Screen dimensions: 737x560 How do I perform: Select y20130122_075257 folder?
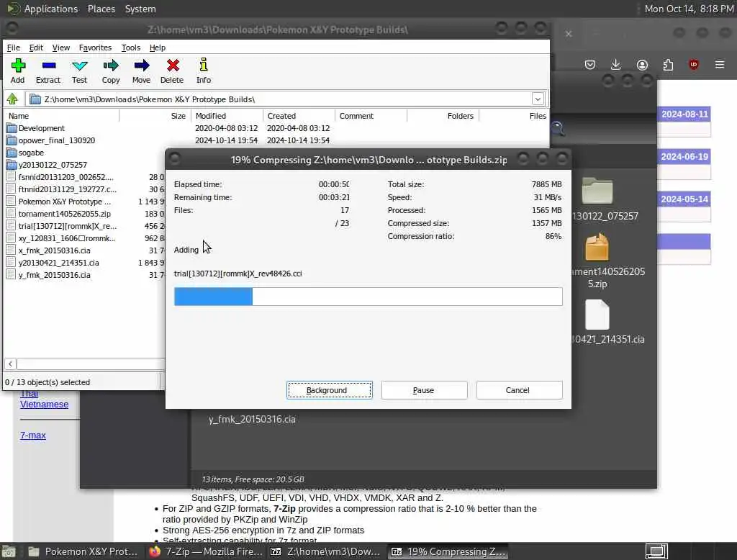[53, 165]
